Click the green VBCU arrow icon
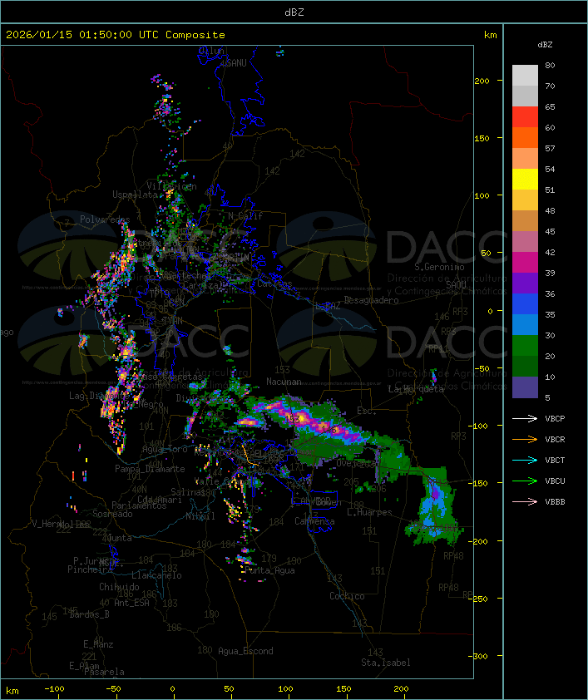Image resolution: width=588 pixels, height=700 pixels. coord(525,481)
